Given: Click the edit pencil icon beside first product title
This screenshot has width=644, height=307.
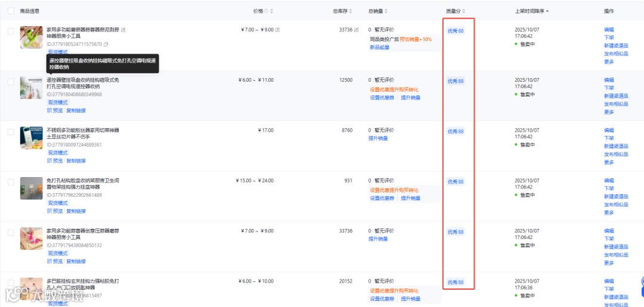Looking at the screenshot, I should point(123,30).
